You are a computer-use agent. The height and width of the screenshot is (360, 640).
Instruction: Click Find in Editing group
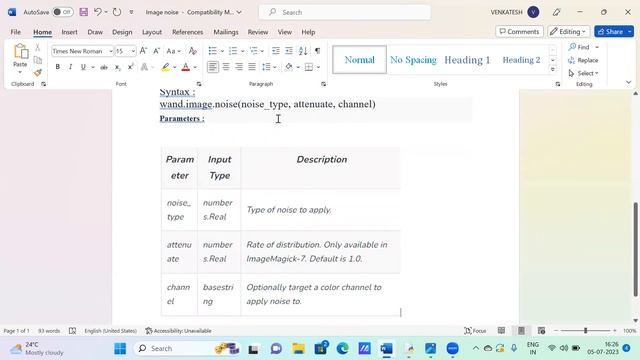579,47
